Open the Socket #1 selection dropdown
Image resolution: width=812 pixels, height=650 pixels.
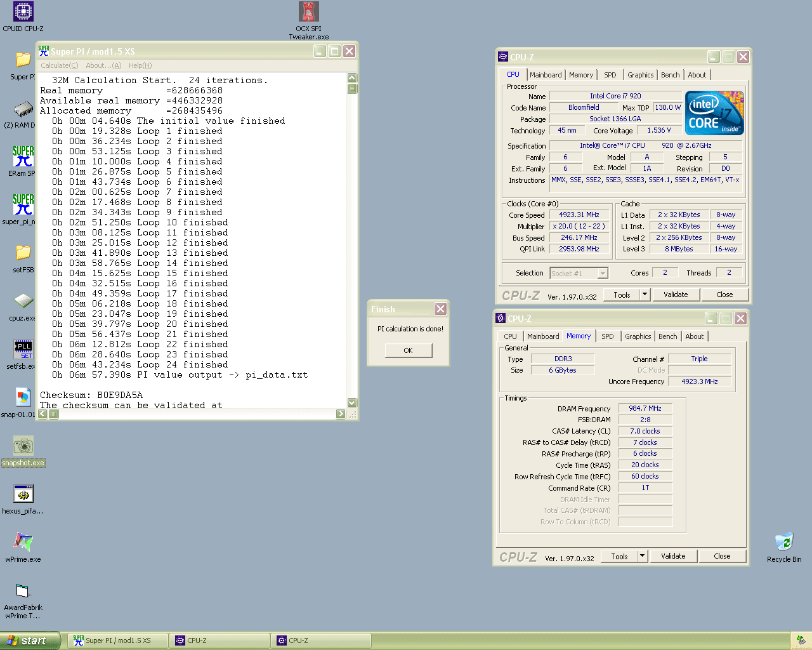(603, 274)
